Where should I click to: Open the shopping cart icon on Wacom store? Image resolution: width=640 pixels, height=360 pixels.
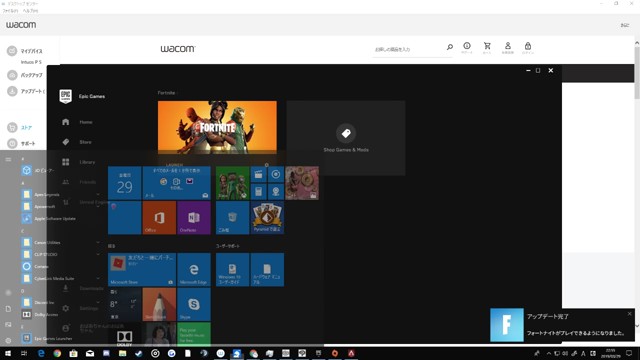487,47
